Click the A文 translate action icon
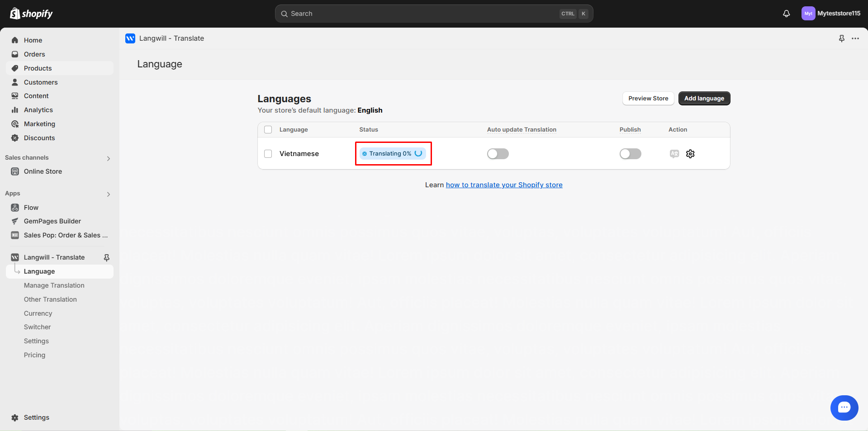 click(x=674, y=154)
